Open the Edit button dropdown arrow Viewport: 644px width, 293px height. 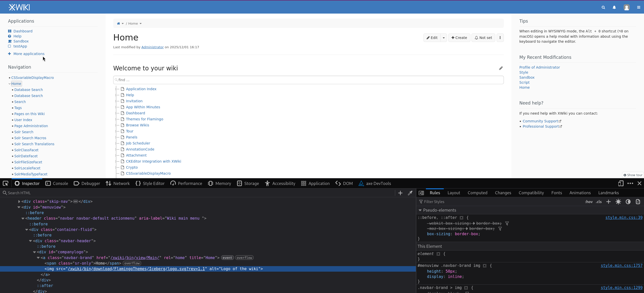pos(444,38)
